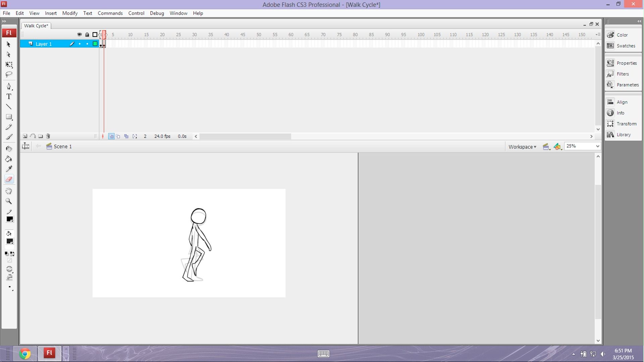The width and height of the screenshot is (644, 362).
Task: Switch to the Paint Bucket tool
Action: coord(9,159)
